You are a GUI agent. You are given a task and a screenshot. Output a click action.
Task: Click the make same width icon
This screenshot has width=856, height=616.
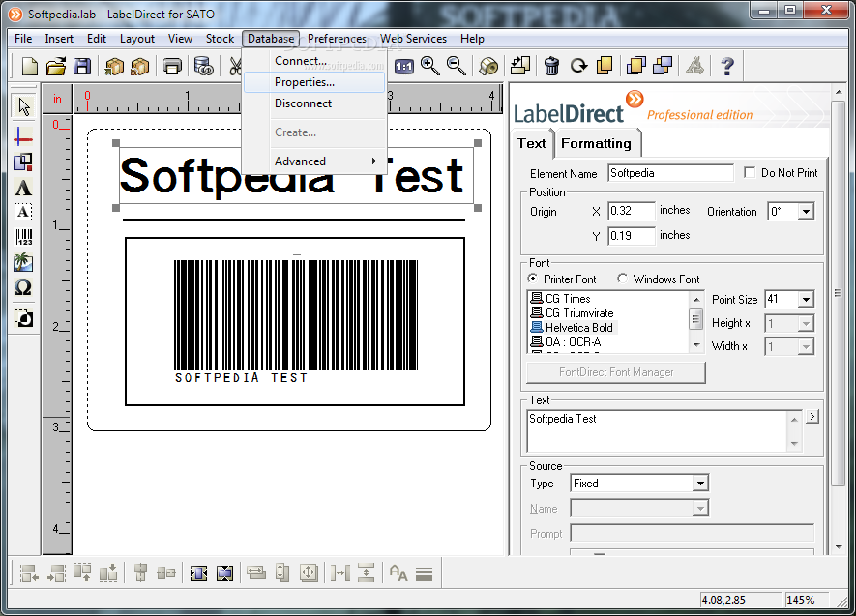(x=255, y=572)
